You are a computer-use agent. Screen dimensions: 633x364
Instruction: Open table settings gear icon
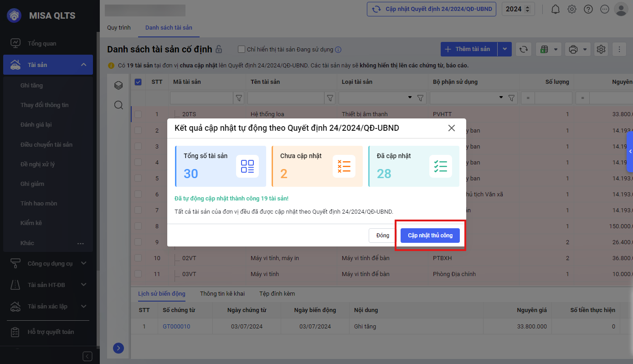tap(601, 49)
